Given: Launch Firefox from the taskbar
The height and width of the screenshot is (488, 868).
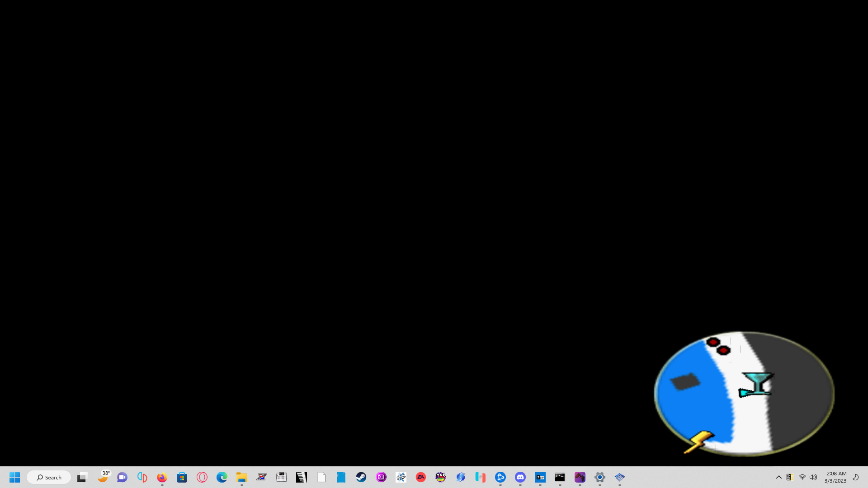Looking at the screenshot, I should click(161, 477).
